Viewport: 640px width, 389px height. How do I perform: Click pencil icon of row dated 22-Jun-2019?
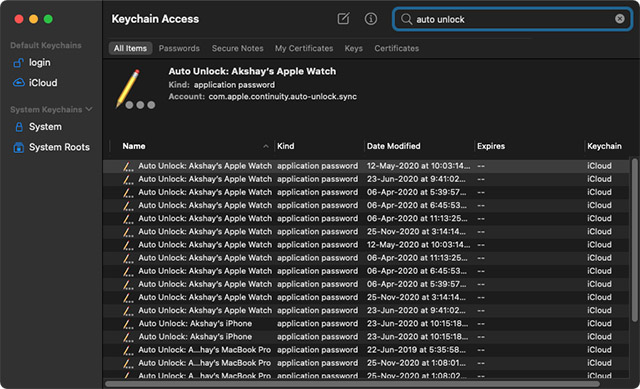(128, 350)
